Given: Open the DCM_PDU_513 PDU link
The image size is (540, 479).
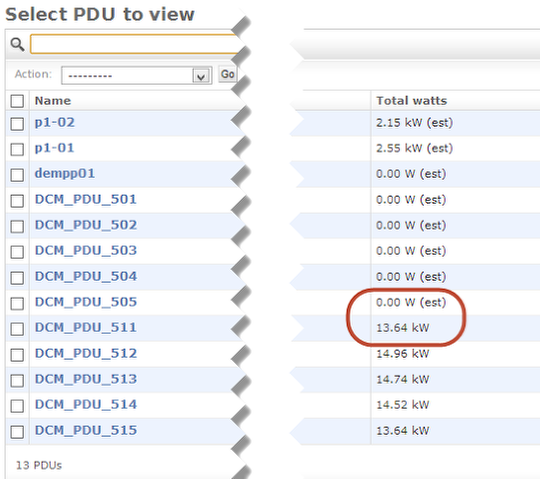Looking at the screenshot, I should coord(86,379).
